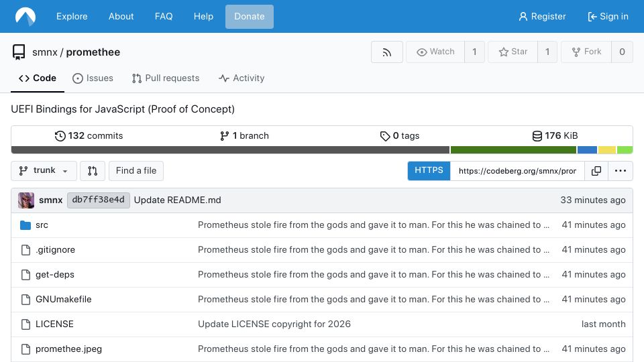Image resolution: width=644 pixels, height=362 pixels.
Task: Click the 33 minutes ago timestamp
Action: (593, 200)
